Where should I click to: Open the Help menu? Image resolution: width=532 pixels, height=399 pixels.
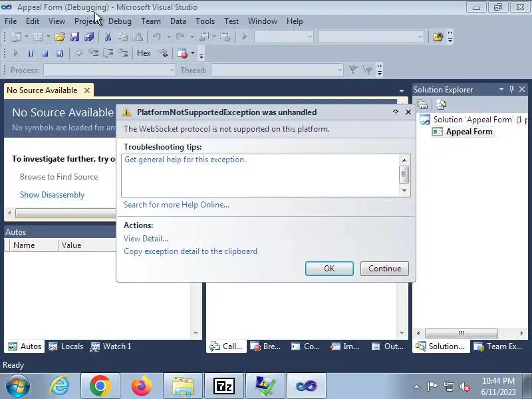pos(295,21)
